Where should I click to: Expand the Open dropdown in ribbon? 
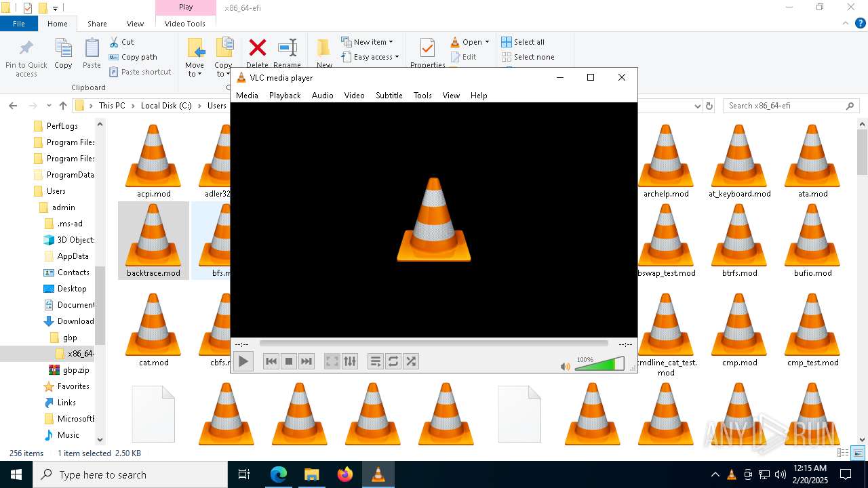pos(469,42)
